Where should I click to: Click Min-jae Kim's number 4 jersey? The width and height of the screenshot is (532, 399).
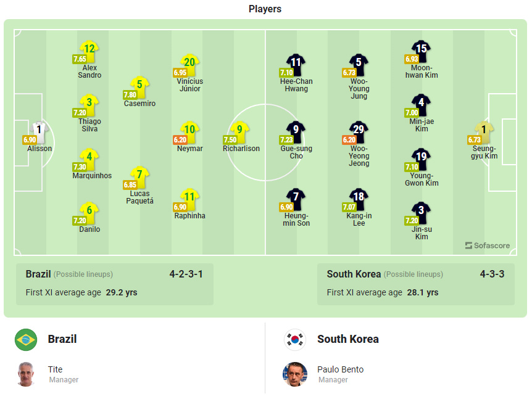(x=422, y=103)
